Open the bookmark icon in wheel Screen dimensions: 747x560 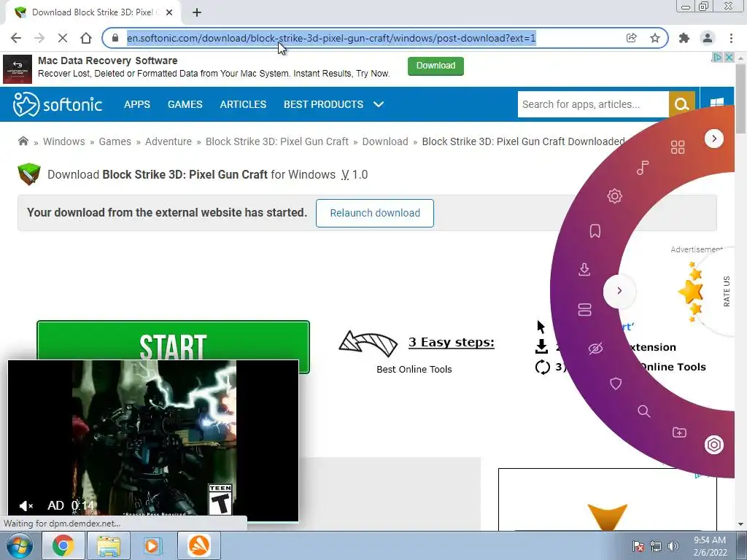pos(595,231)
